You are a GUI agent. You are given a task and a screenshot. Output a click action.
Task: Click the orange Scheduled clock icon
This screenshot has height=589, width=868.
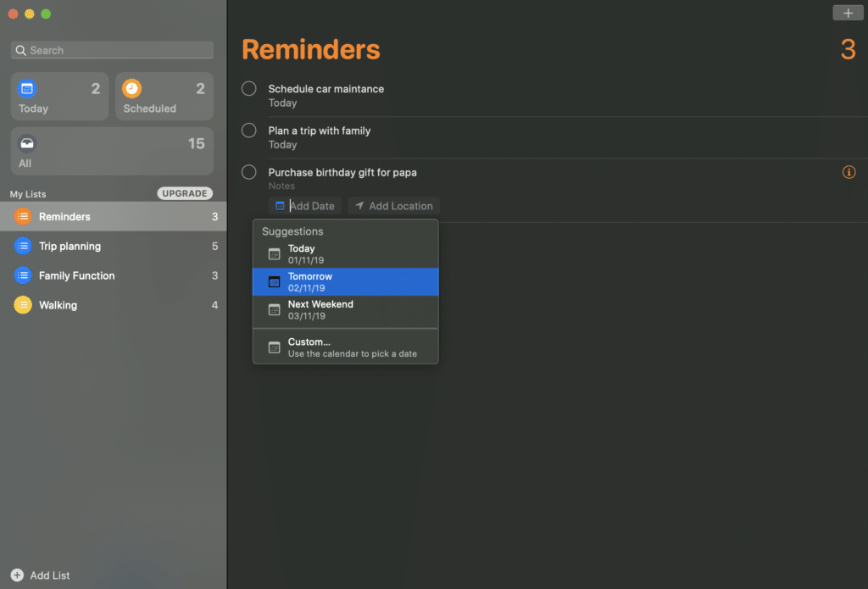click(x=131, y=89)
